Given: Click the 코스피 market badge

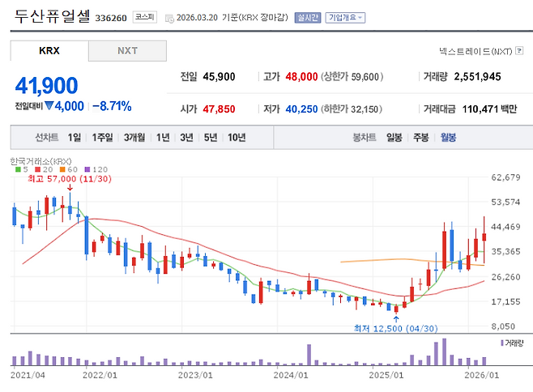Looking at the screenshot, I should [x=145, y=17].
